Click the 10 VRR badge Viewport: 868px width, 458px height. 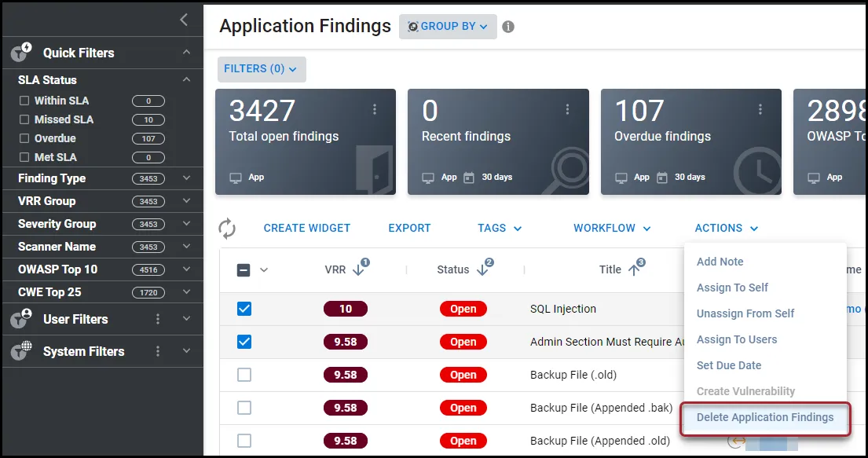(x=346, y=309)
